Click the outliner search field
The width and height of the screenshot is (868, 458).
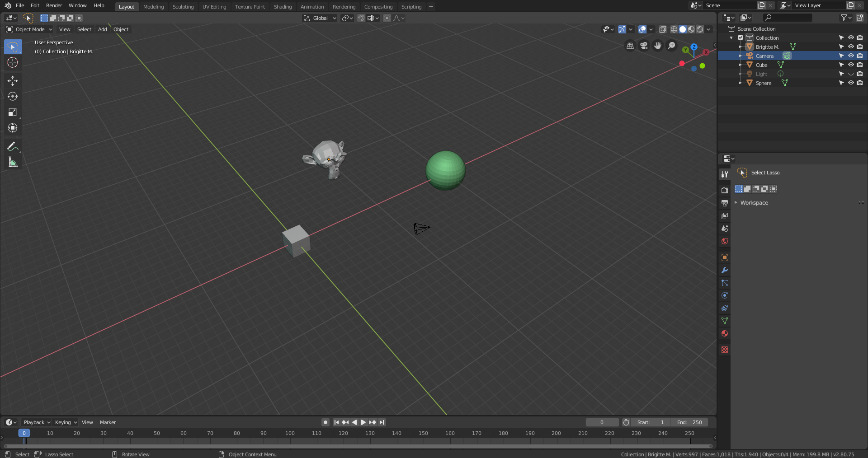pos(788,18)
